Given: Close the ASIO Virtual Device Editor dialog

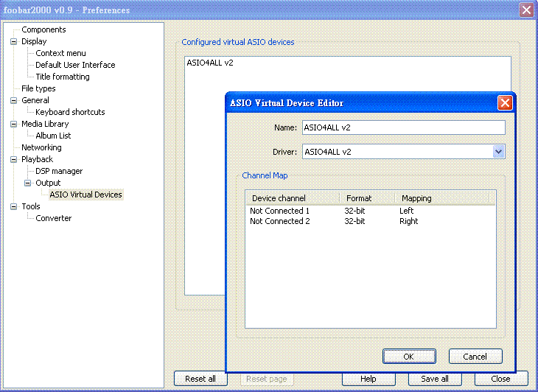Looking at the screenshot, I should click(x=505, y=102).
